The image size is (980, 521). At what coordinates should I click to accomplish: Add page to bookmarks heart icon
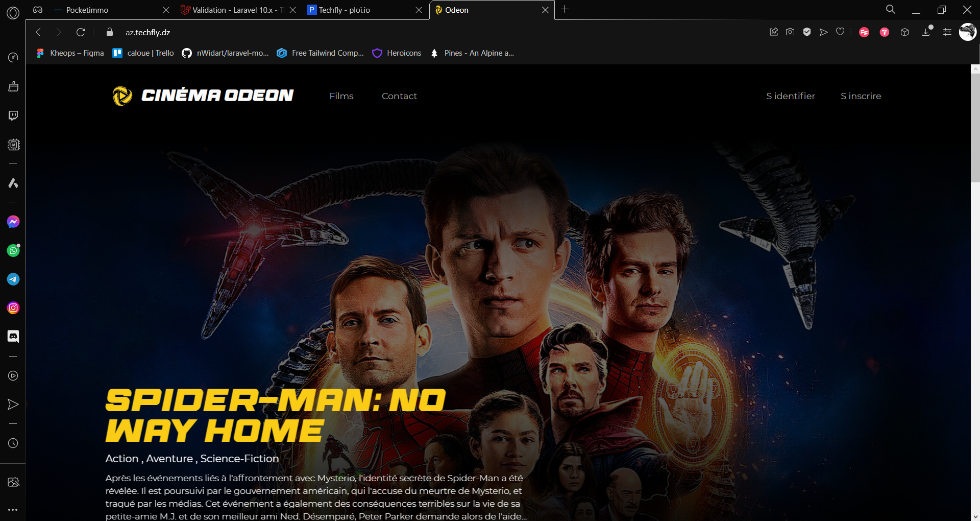(x=840, y=32)
